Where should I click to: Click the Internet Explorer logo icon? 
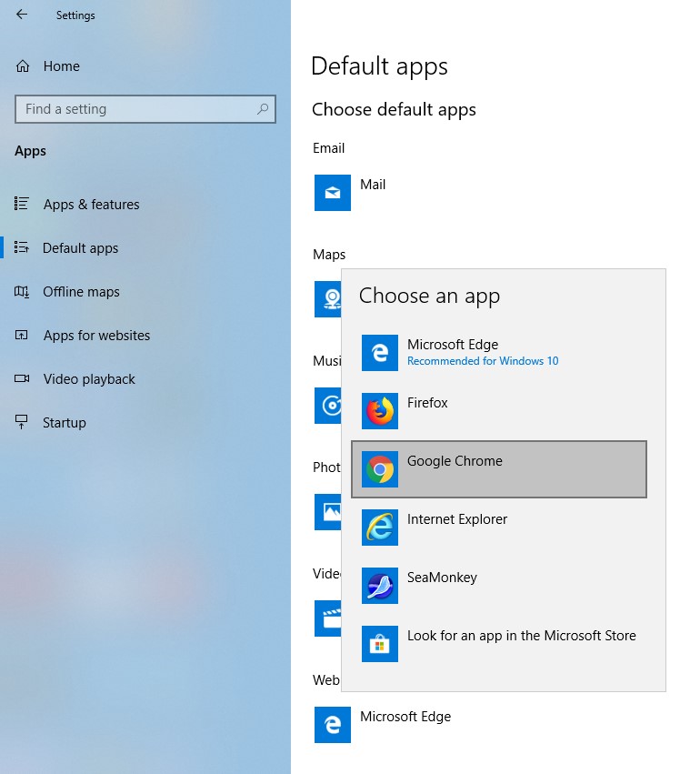tap(380, 528)
